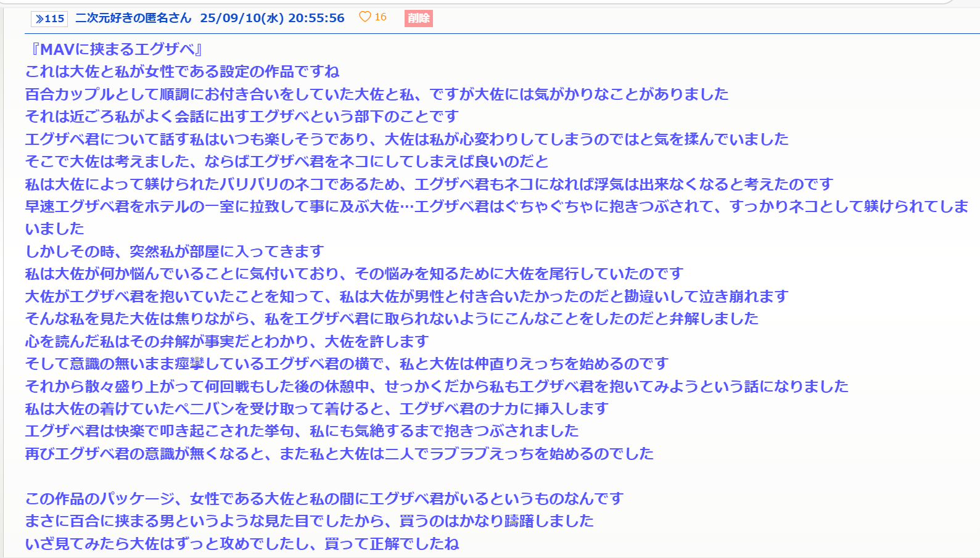Click the double-chevron icon before 115
Screen dimensions: 980x558
[x=39, y=18]
